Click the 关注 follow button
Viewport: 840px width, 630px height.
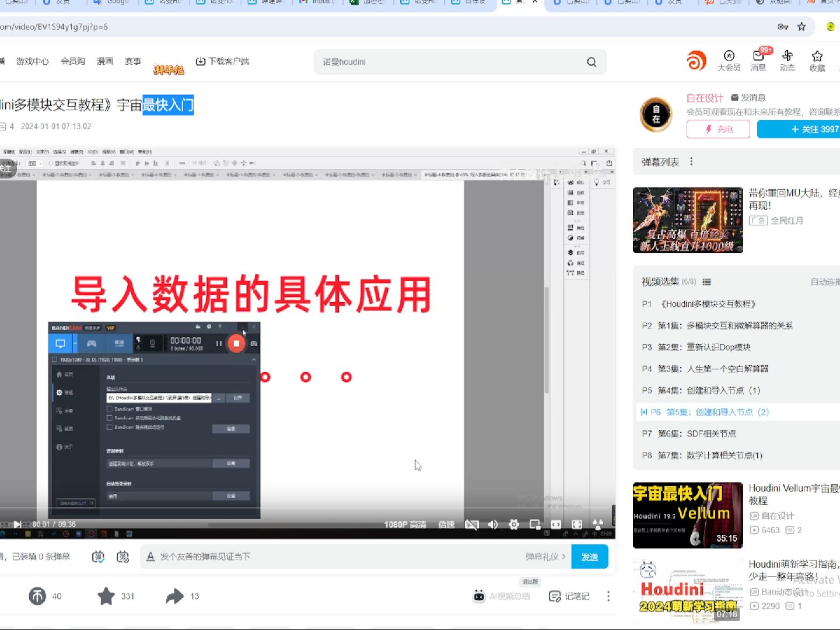(805, 129)
